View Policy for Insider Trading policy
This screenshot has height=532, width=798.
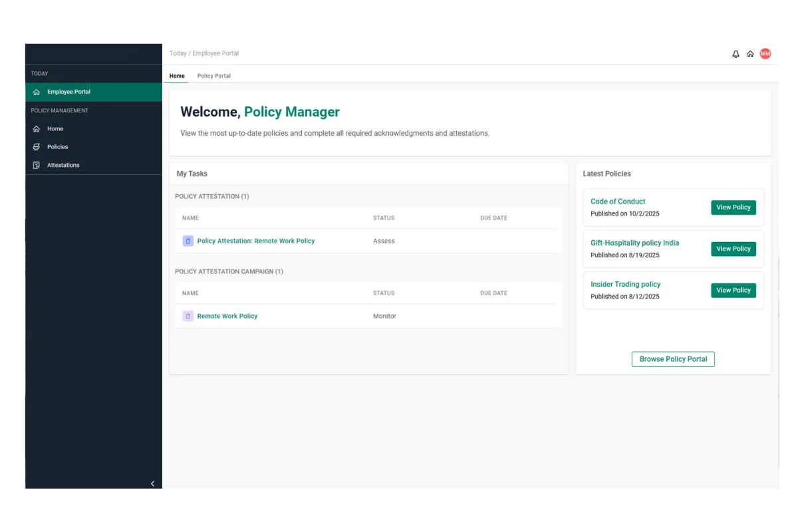click(x=733, y=290)
